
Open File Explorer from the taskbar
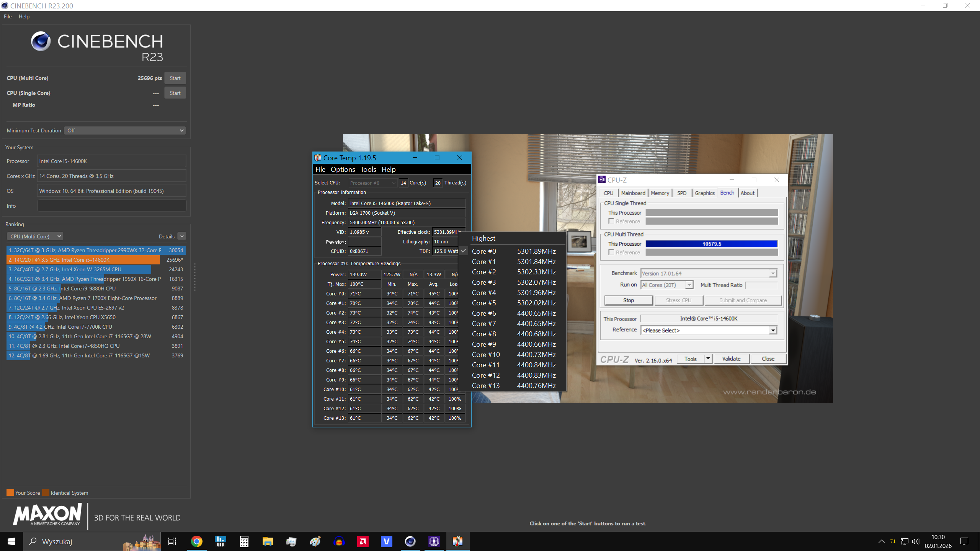[x=268, y=541]
